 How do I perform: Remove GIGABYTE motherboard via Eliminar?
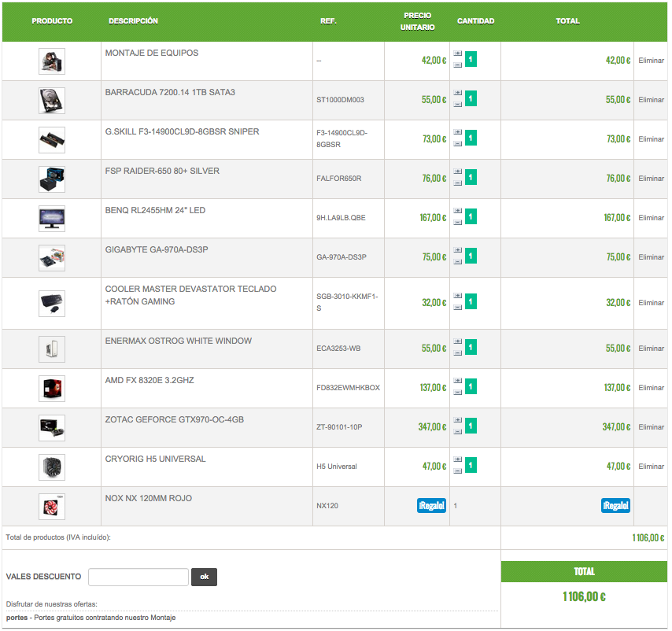point(651,257)
